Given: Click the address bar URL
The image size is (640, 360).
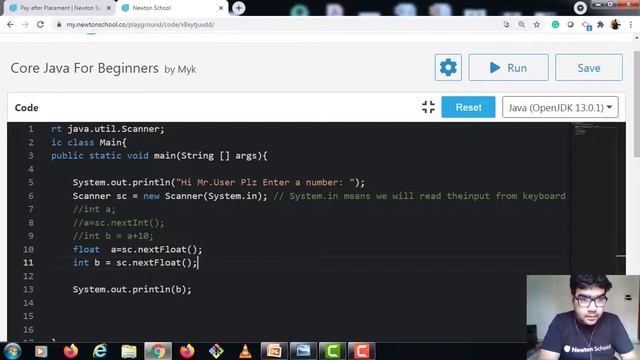Looking at the screenshot, I should click(x=140, y=24).
